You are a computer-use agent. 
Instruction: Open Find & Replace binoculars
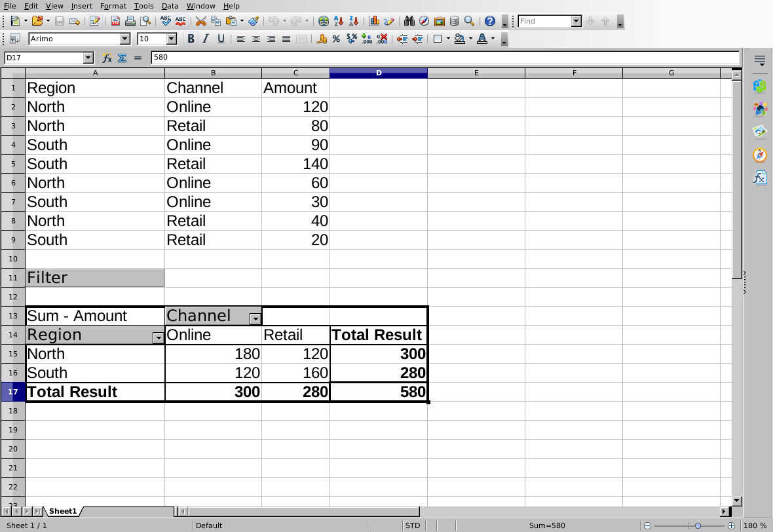pos(409,21)
